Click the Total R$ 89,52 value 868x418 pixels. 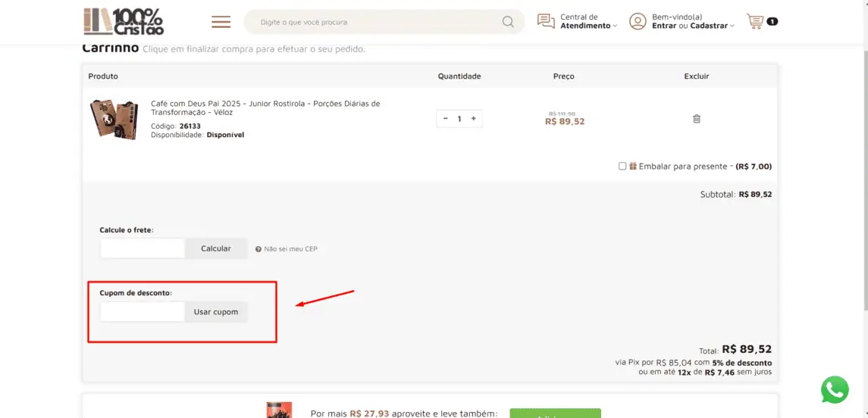coord(747,349)
